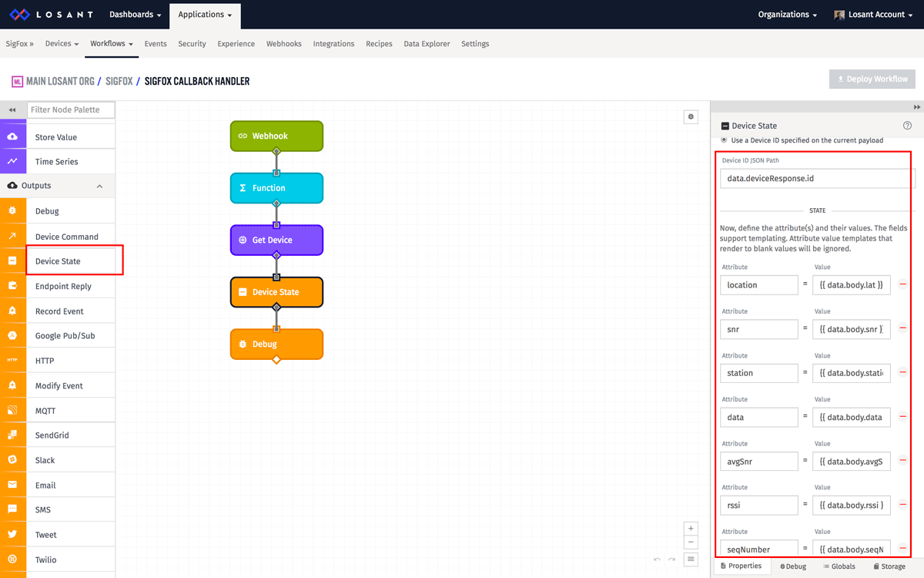Edit the location attribute name field
Viewport: 924px width, 578px height.
pos(759,284)
